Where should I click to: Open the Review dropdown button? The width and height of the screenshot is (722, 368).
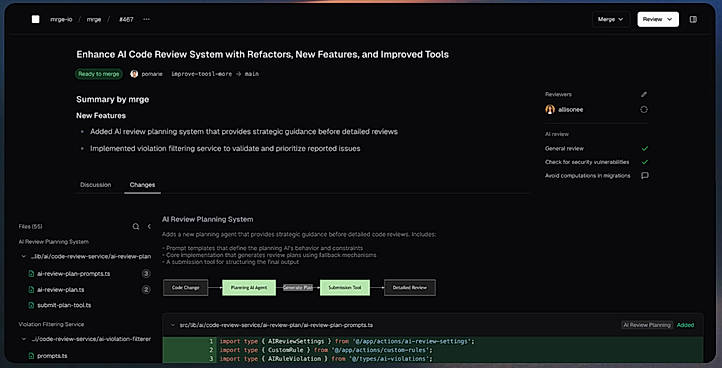pyautogui.click(x=658, y=19)
